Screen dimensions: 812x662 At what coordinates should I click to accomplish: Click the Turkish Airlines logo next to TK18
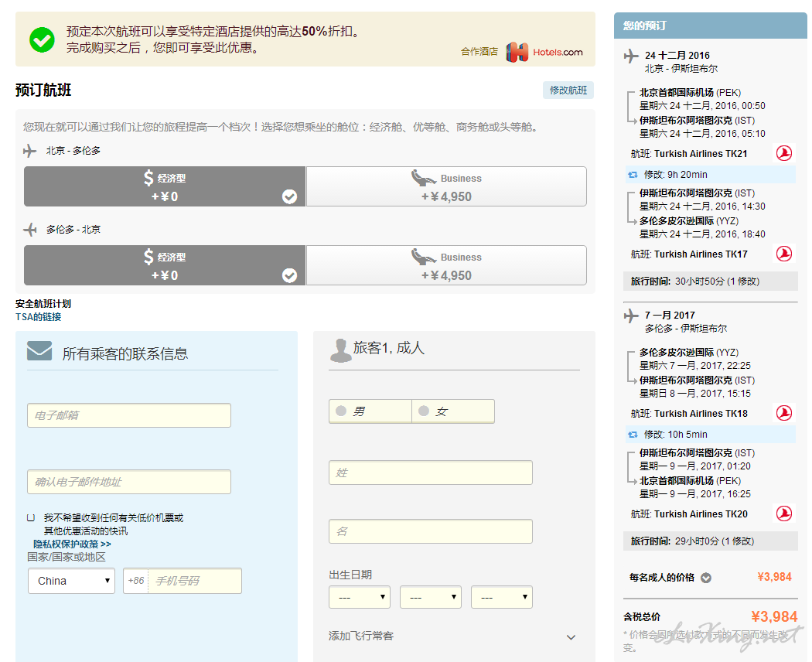(784, 413)
